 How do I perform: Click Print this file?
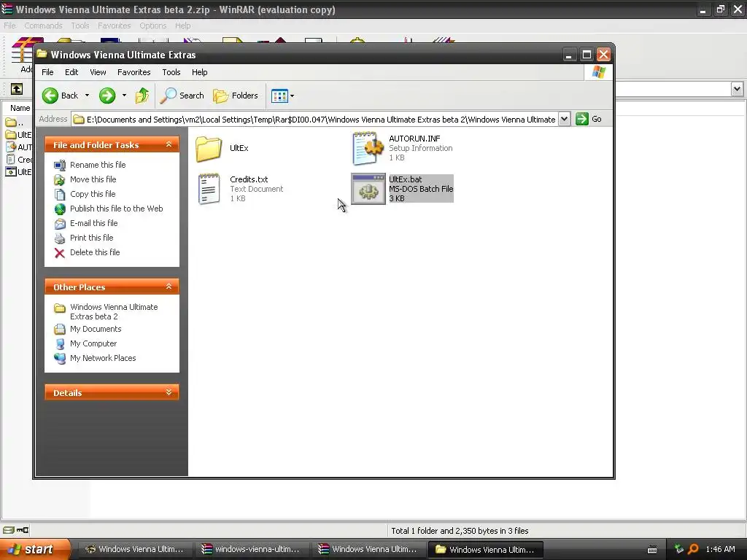(91, 238)
